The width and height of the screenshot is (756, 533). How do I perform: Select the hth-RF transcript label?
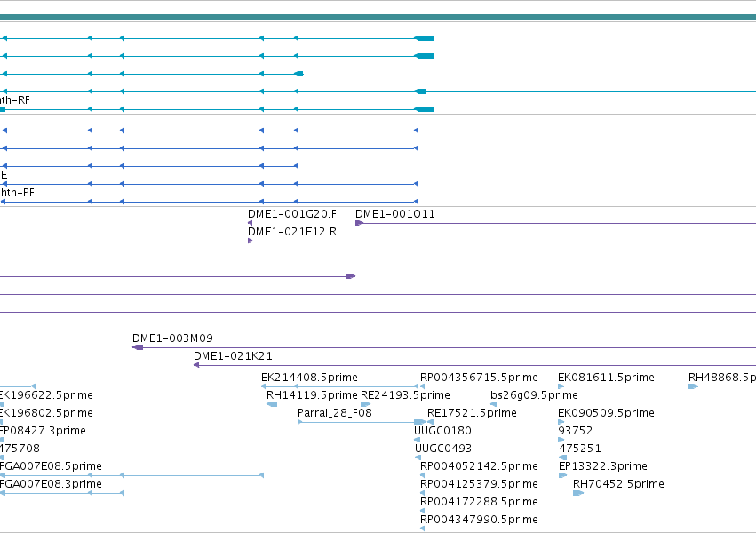pos(15,100)
